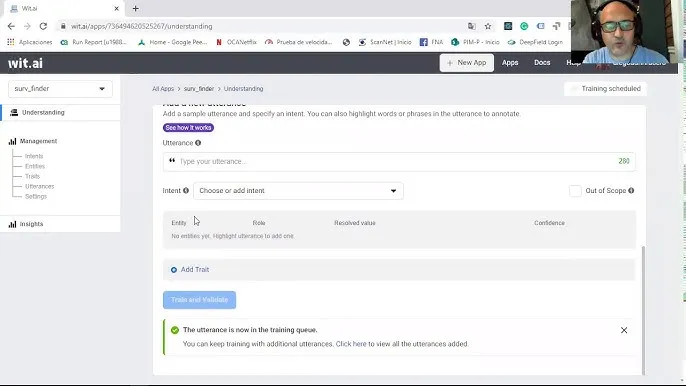
Task: Click the Intent info icon
Action: [x=186, y=190]
